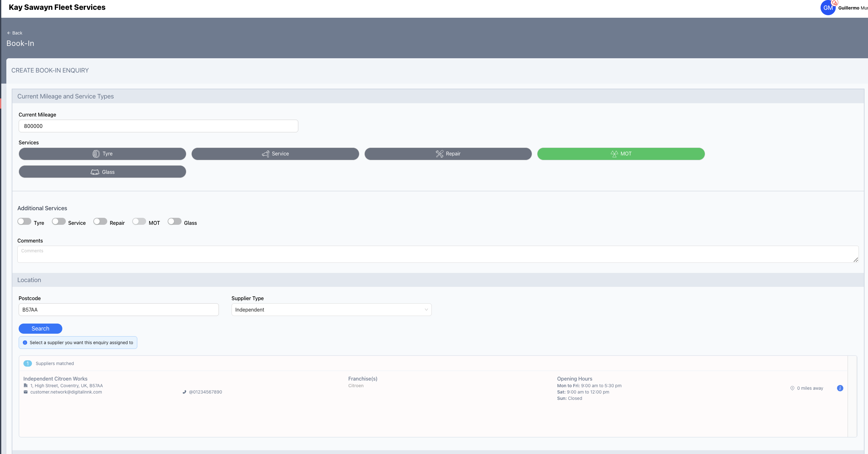Select the Service service button

tap(275, 154)
